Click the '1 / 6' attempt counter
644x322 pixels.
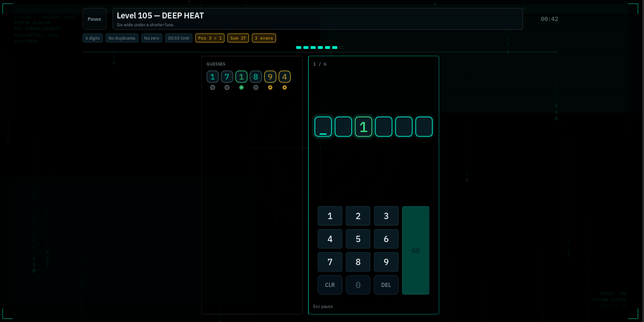coord(320,64)
